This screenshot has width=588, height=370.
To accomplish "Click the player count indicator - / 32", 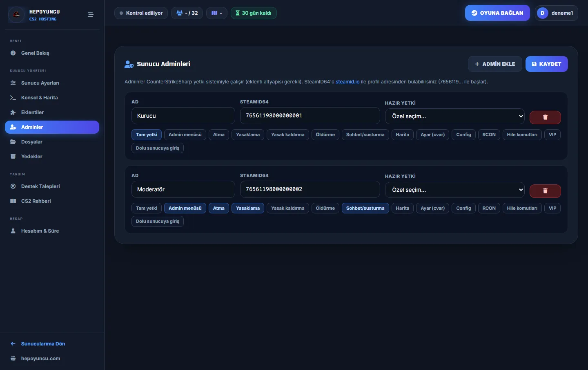I will (187, 13).
